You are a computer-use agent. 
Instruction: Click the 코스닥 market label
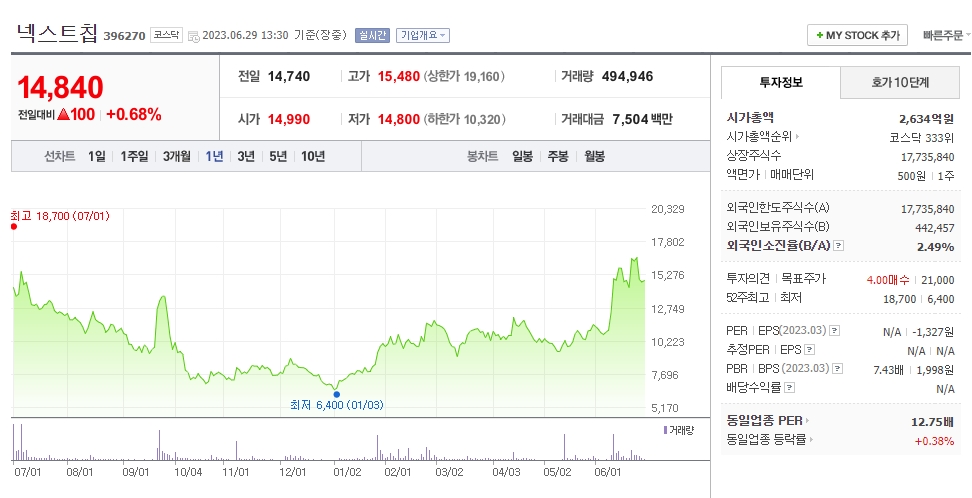167,35
